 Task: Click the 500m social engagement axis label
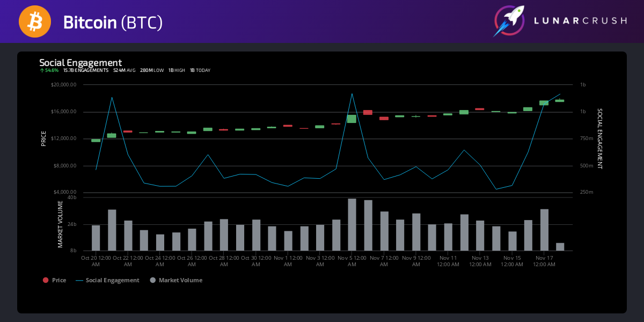pos(587,165)
